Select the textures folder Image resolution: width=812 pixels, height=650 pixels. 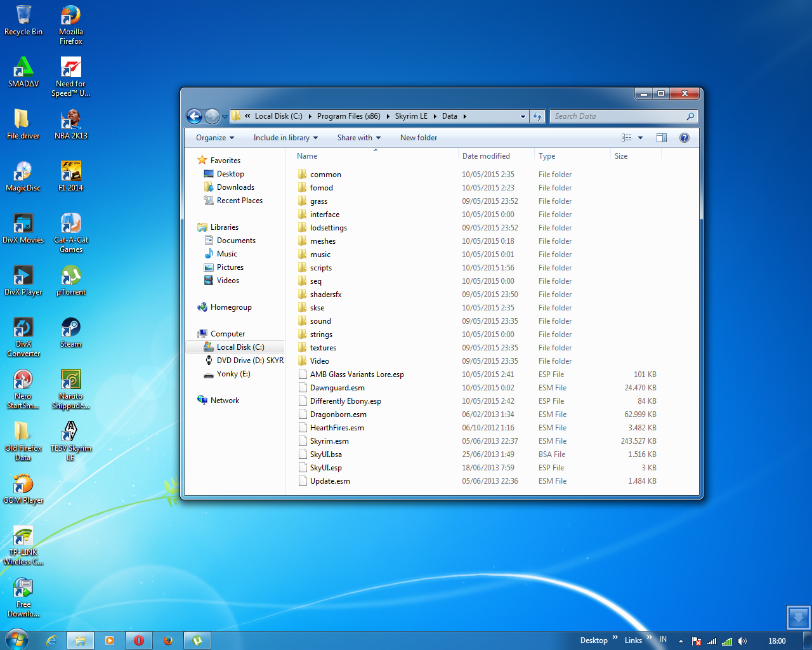coord(323,348)
